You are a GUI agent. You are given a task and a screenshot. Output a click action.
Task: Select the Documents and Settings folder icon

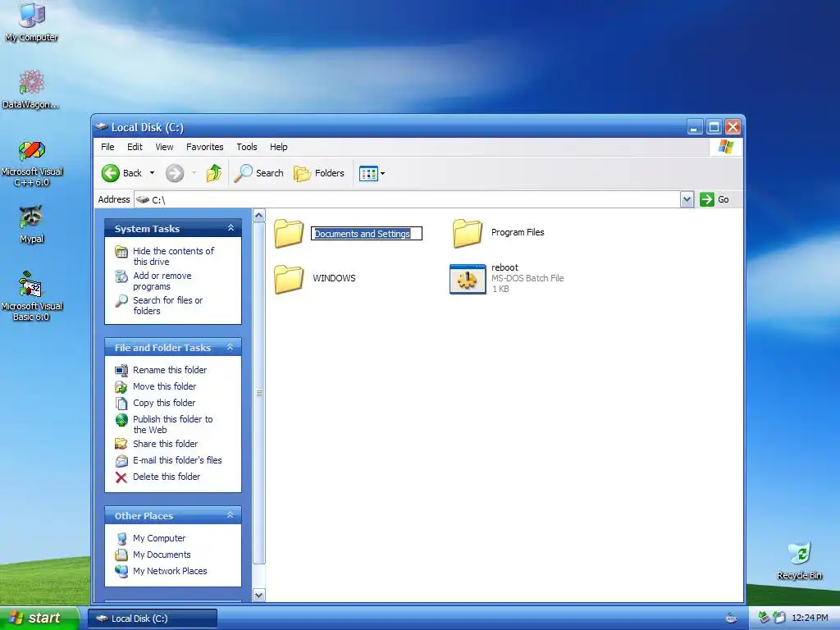[289, 233]
